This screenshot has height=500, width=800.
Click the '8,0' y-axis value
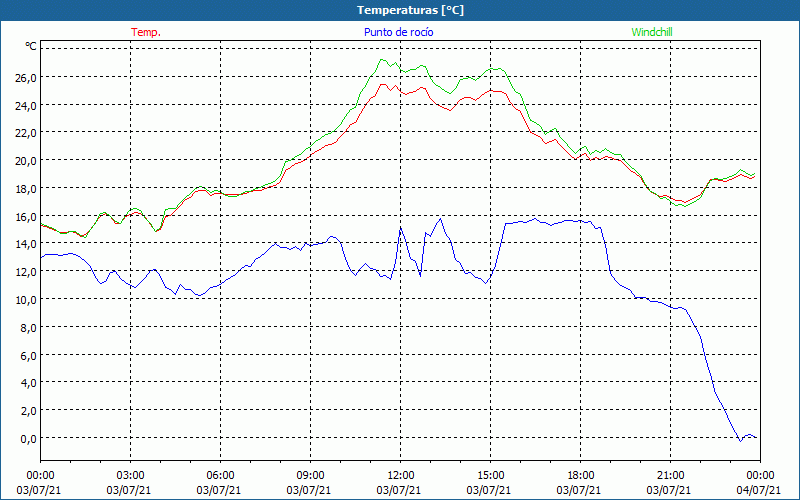28,328
